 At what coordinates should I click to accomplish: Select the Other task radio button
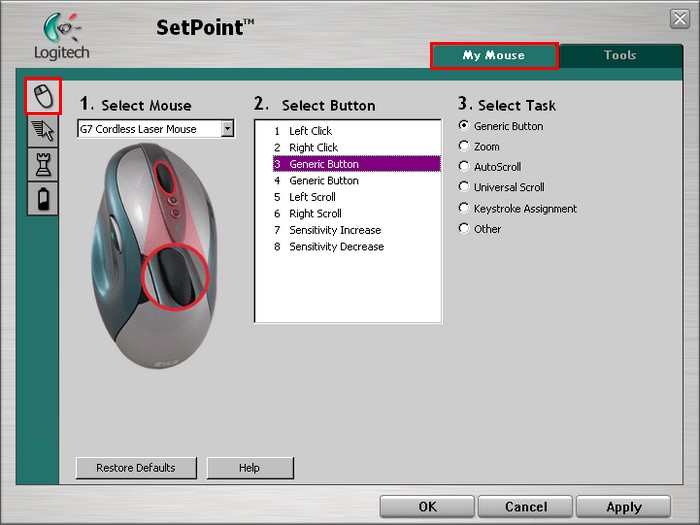pos(464,228)
